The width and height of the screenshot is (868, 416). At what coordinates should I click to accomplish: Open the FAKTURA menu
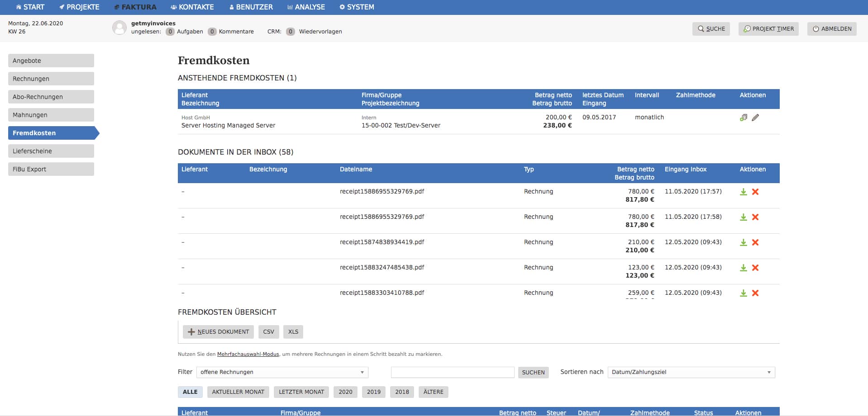[135, 7]
